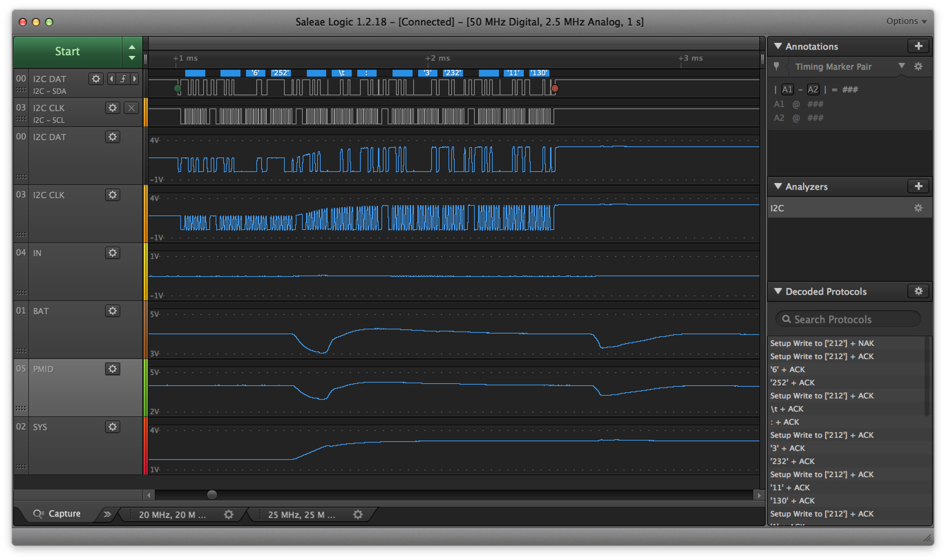Click the rising edge trigger icon
Image resolution: width=946 pixels, height=560 pixels.
tap(123, 79)
